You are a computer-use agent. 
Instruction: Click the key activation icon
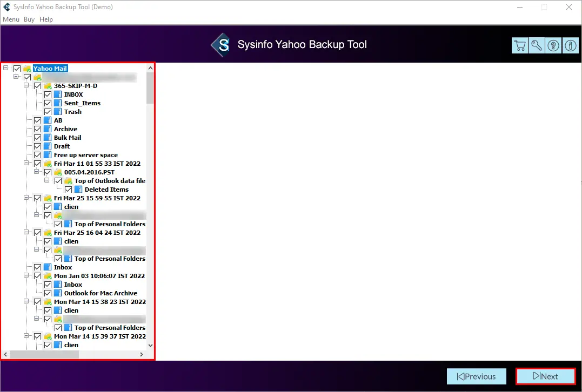[537, 45]
